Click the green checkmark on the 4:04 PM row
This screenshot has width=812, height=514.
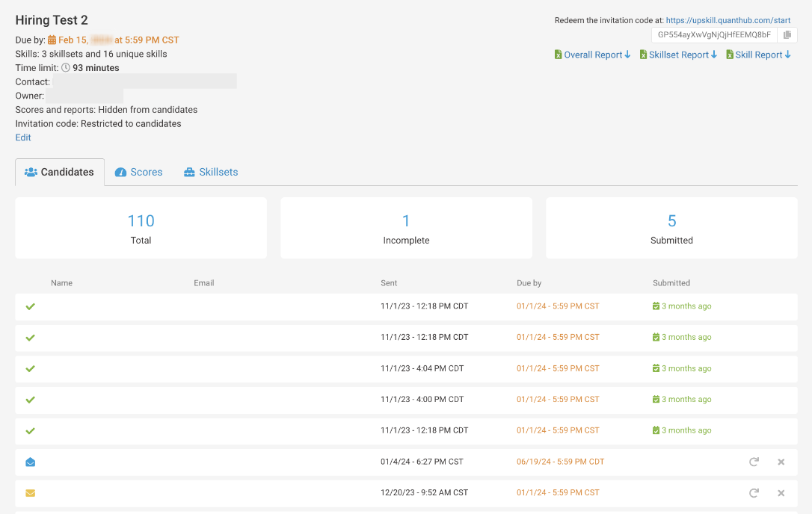pos(31,368)
